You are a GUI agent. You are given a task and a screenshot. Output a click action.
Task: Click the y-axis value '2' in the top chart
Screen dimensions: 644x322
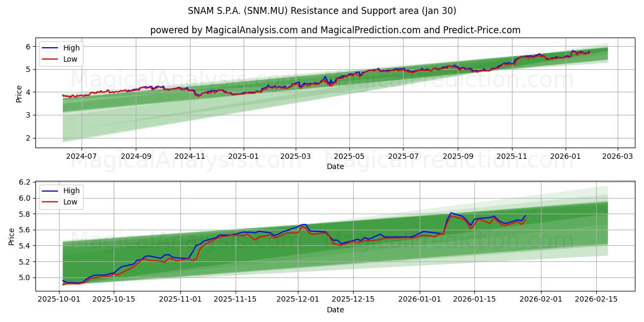(29, 138)
